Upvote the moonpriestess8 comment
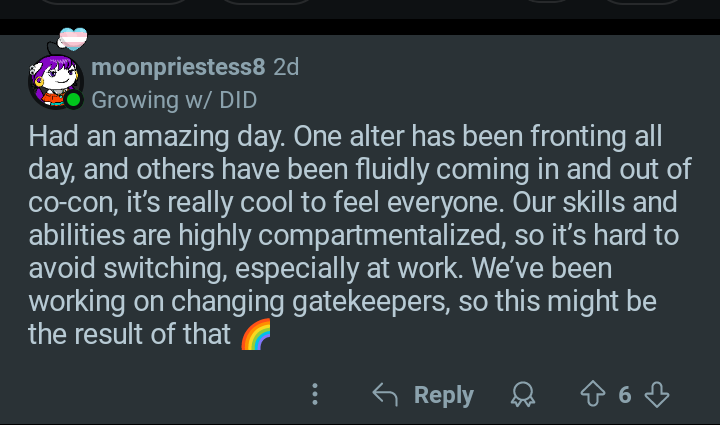 pos(596,395)
